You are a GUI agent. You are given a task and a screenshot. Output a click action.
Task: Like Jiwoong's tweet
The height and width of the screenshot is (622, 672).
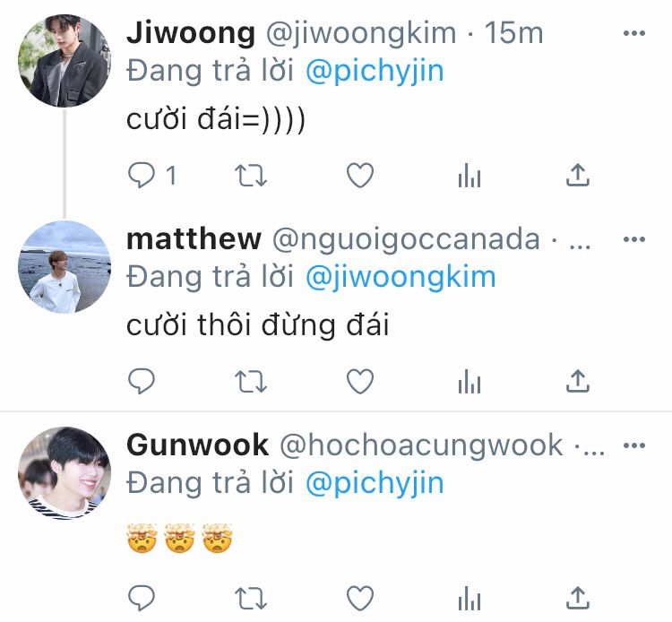[x=360, y=176]
